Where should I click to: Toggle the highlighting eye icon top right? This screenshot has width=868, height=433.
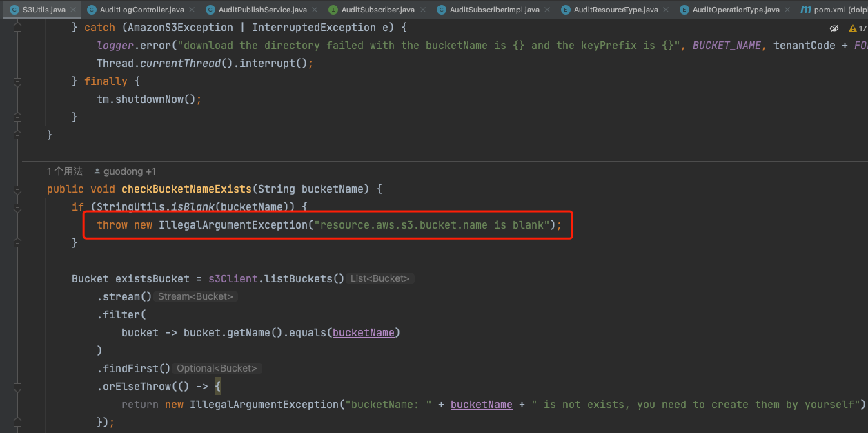[834, 28]
